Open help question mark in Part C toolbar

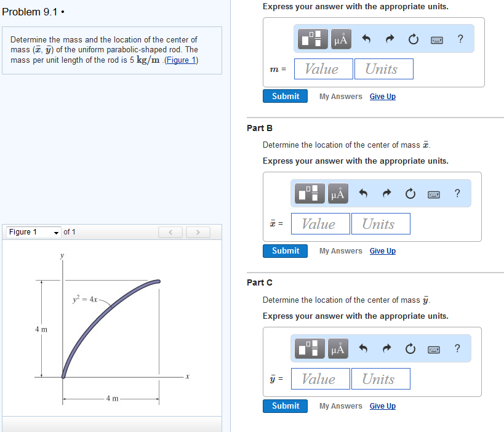pos(458,348)
